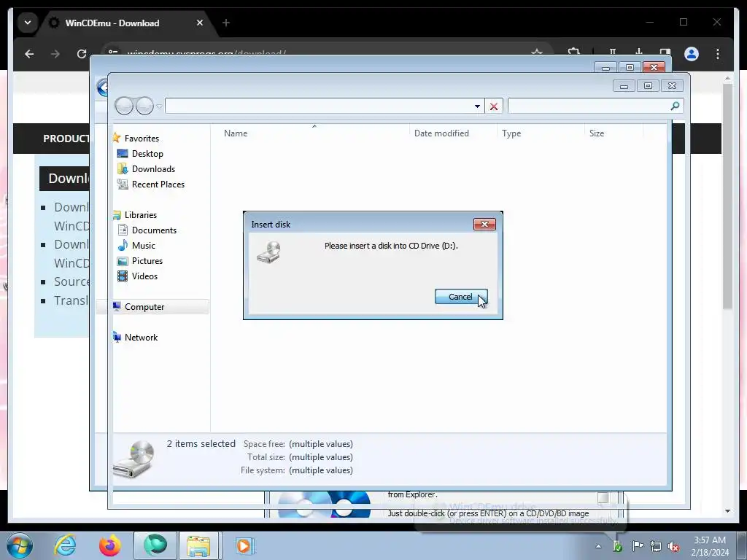Switch to the green globe browser taskbar button
747x560 pixels.
click(x=155, y=545)
